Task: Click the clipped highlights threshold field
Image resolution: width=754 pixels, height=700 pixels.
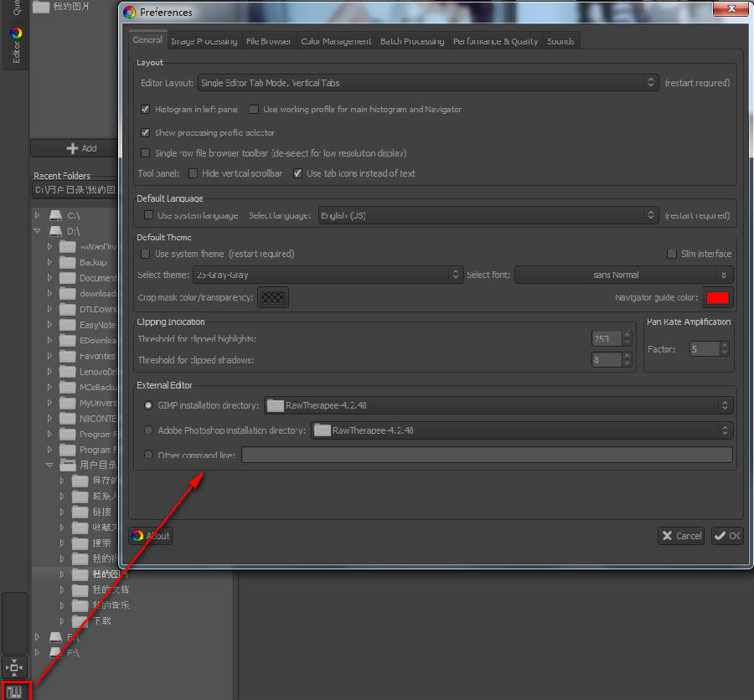Action: [607, 338]
